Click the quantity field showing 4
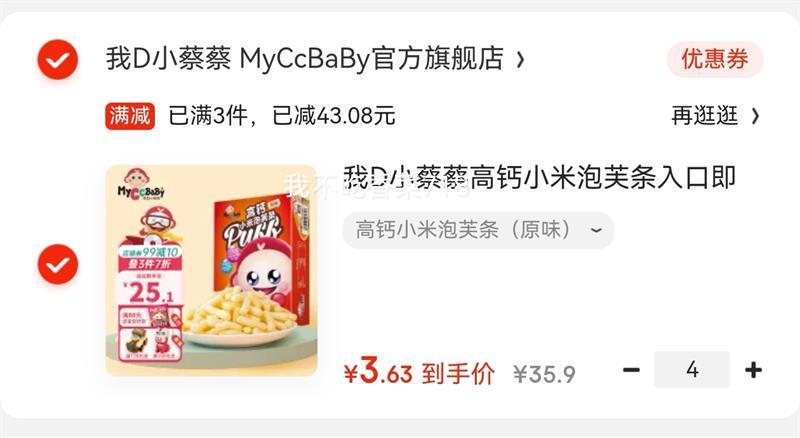The height and width of the screenshot is (438, 800). (692, 369)
